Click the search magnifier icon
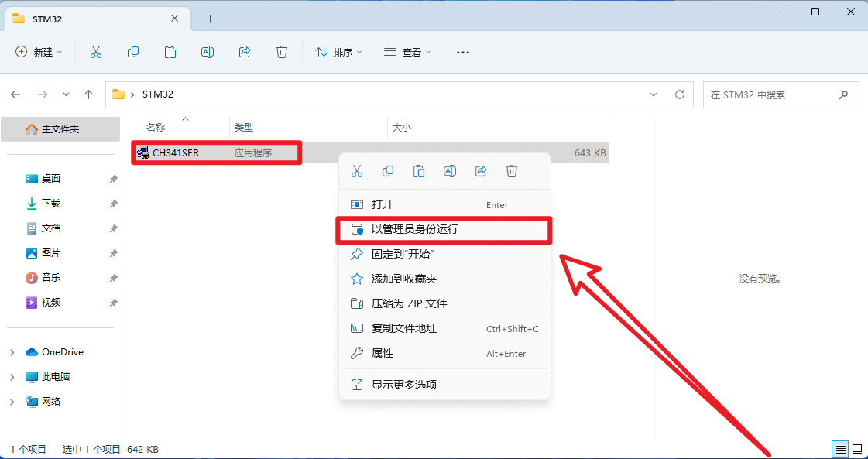Screen dimensions: 868x459 tap(844, 94)
